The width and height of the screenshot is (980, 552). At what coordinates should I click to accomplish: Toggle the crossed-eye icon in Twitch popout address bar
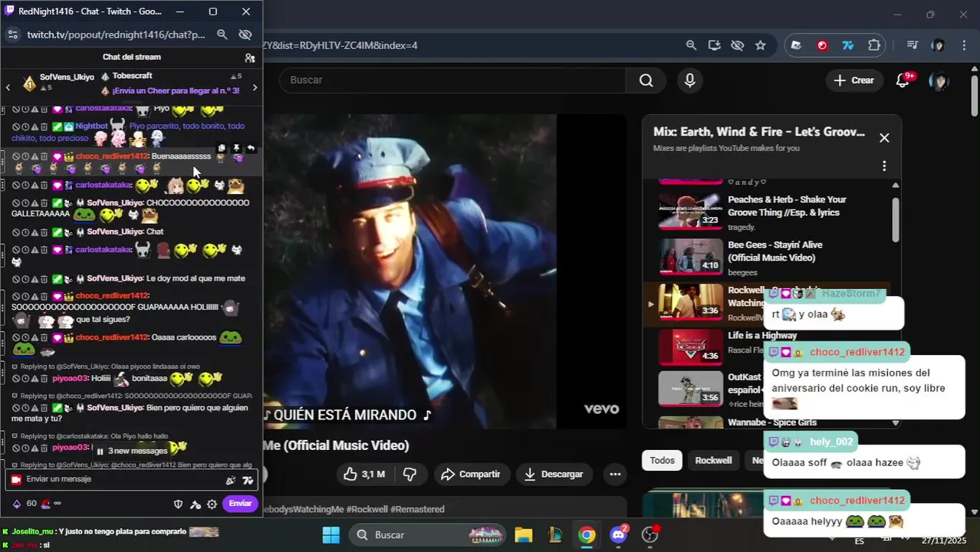pyautogui.click(x=245, y=34)
